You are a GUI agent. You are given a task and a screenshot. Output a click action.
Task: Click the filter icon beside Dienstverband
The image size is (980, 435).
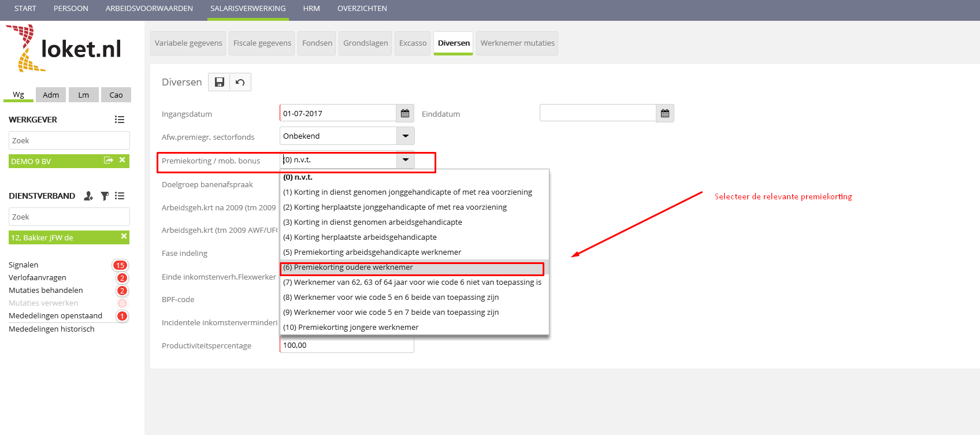pyautogui.click(x=105, y=196)
